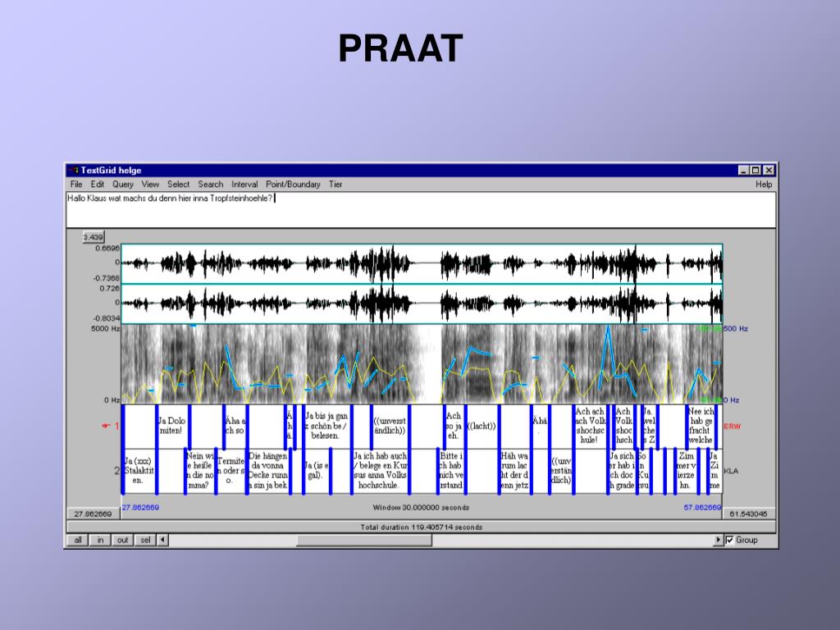Click the right scroll arrow beside Group
Image resolution: width=840 pixels, height=630 pixels.
click(719, 540)
